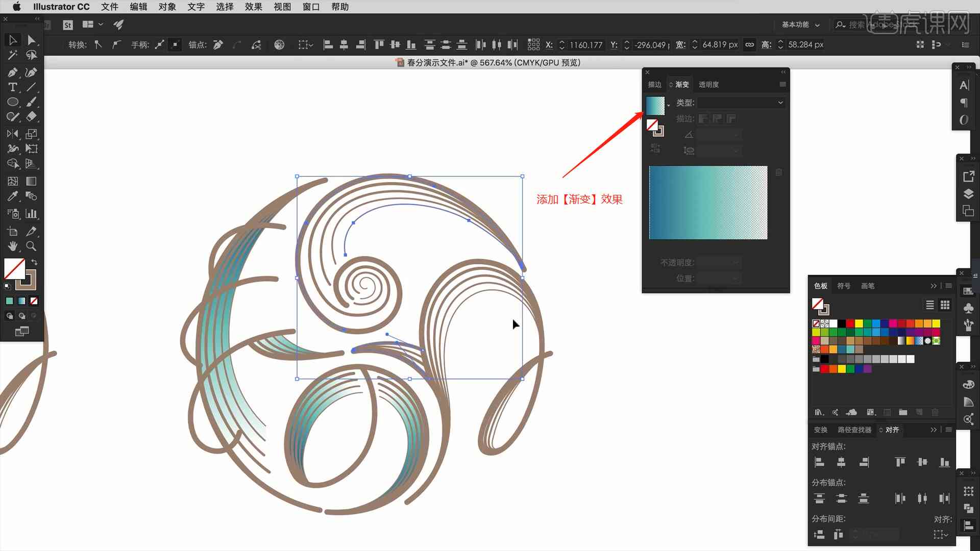Expand the 类型 dropdown in gradient panel
This screenshot has height=551, width=980.
pos(779,102)
